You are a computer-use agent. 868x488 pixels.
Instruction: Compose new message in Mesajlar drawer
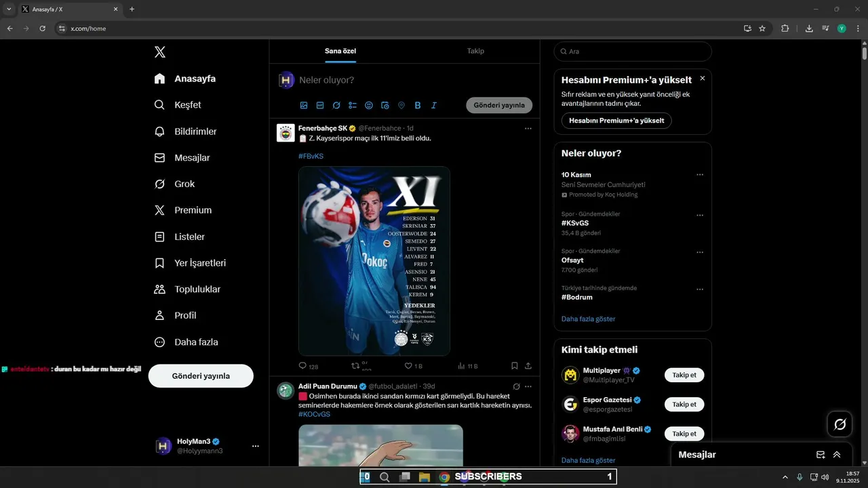[821, 455]
